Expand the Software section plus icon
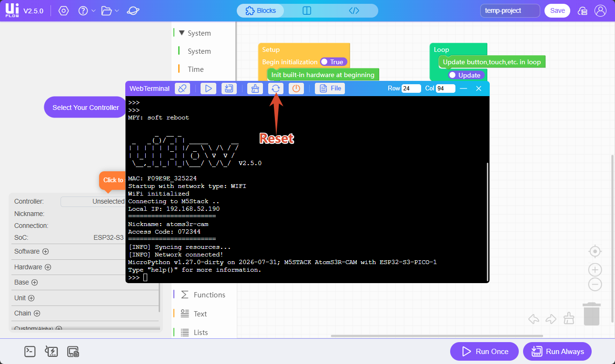615x364 pixels. tap(46, 251)
